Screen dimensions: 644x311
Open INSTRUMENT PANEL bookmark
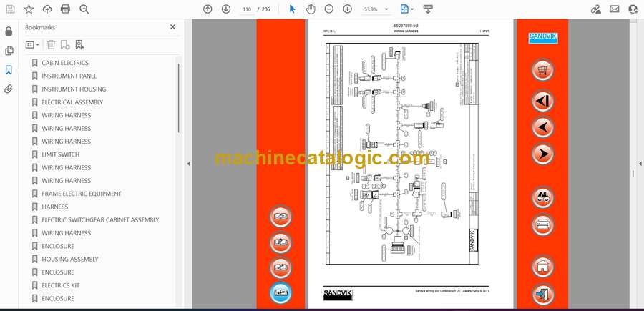[69, 76]
